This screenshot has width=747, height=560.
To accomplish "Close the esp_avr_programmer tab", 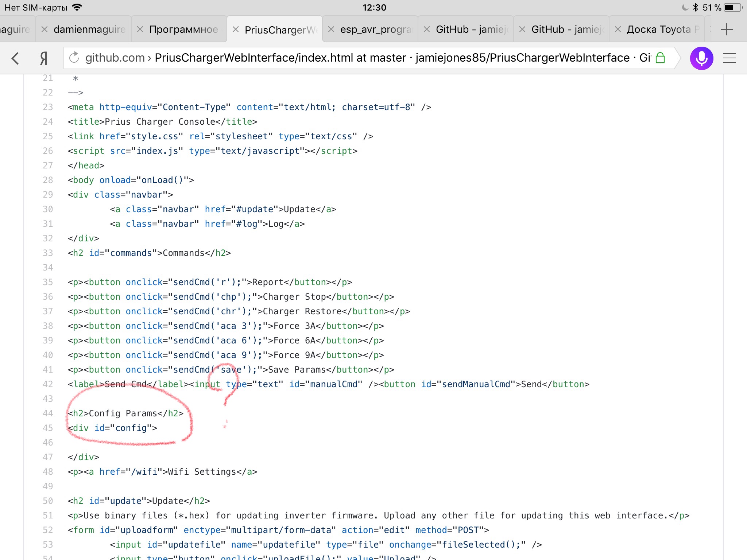I will click(331, 30).
